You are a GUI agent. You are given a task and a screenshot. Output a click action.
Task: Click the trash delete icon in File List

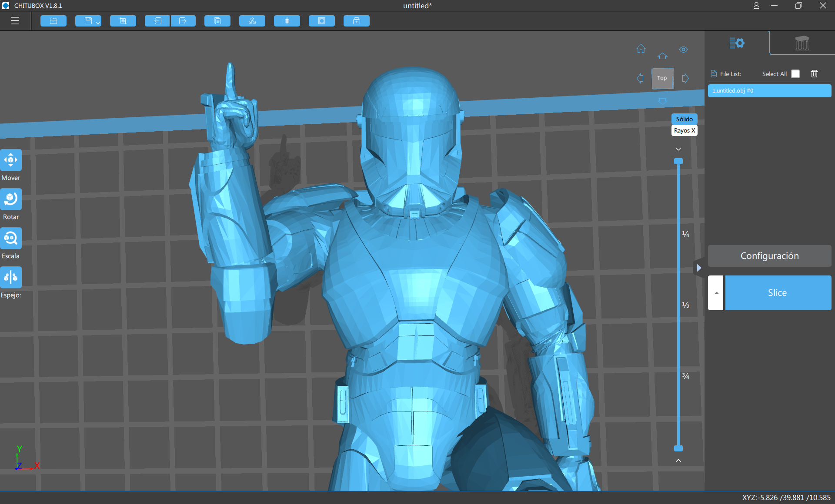point(814,74)
